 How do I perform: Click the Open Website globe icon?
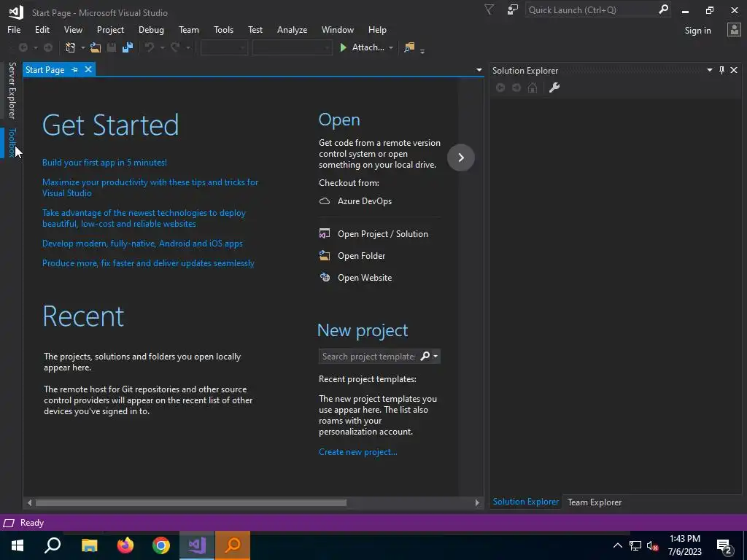[x=325, y=278]
